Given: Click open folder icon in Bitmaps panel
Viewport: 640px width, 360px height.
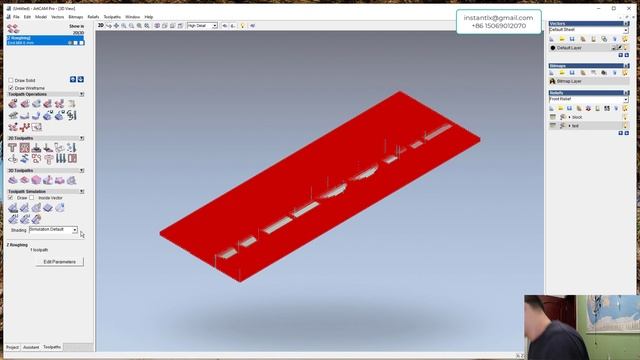Looking at the screenshot, I should pyautogui.click(x=562, y=73).
